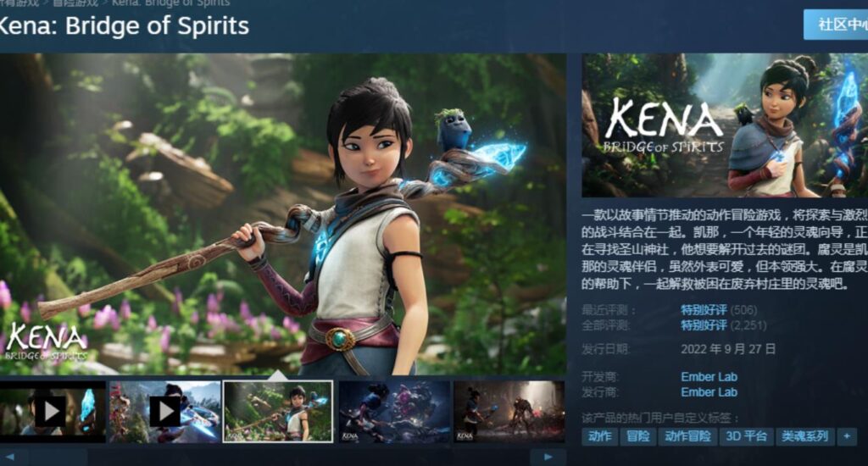View recent reviews 特别好评 link
868x466 pixels.
704,310
